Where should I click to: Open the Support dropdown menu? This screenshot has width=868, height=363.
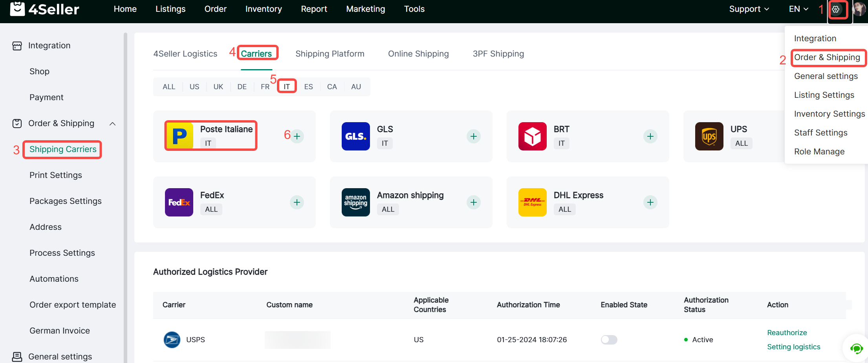coord(749,9)
